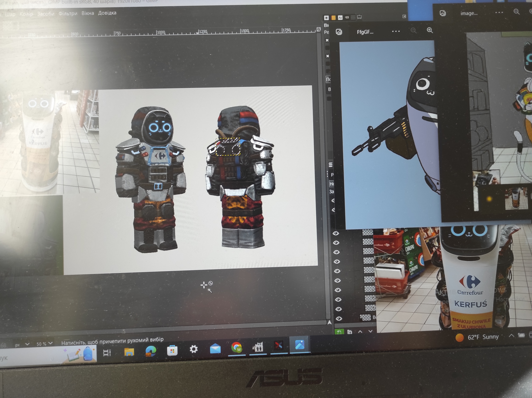Switch to the Fonts 'Aa' dock tab
This screenshot has height=398, width=532.
click(340, 18)
